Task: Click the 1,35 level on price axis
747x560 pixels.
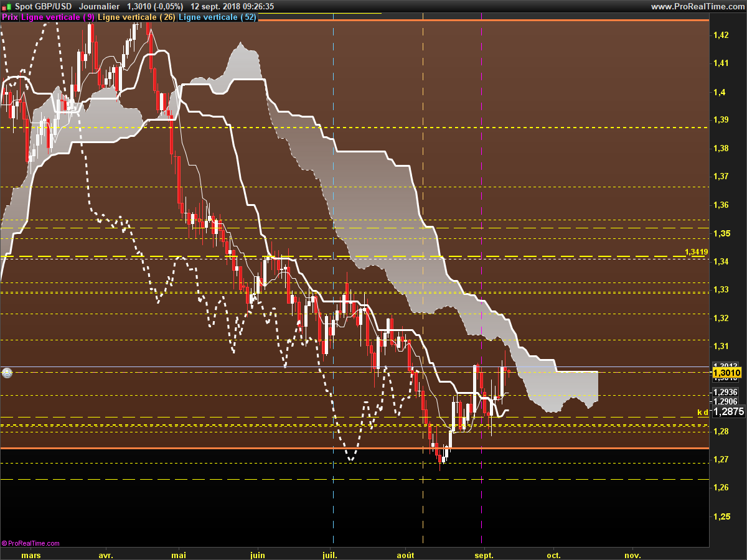Action: 721,233
